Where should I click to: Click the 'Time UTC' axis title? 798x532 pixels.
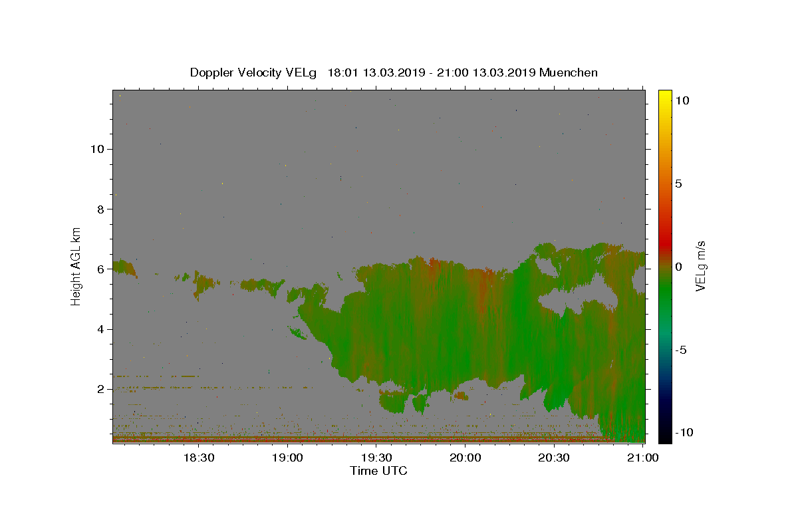click(378, 471)
